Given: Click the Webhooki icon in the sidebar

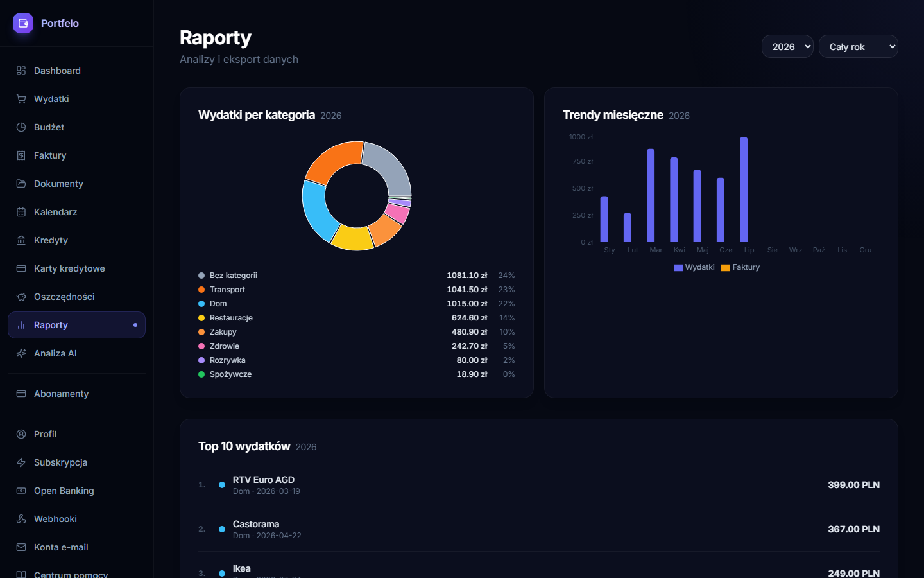Looking at the screenshot, I should [x=21, y=519].
